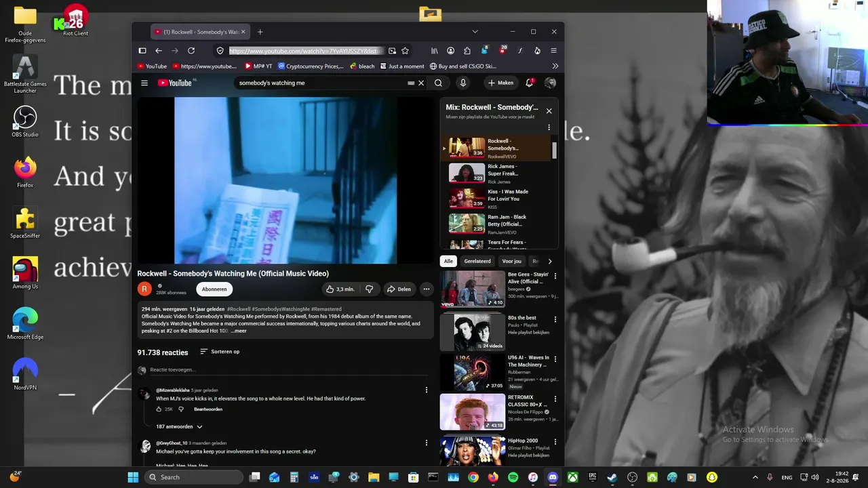Open the YouTube account avatar menu
Viewport: 868px width, 488px height.
coord(550,83)
